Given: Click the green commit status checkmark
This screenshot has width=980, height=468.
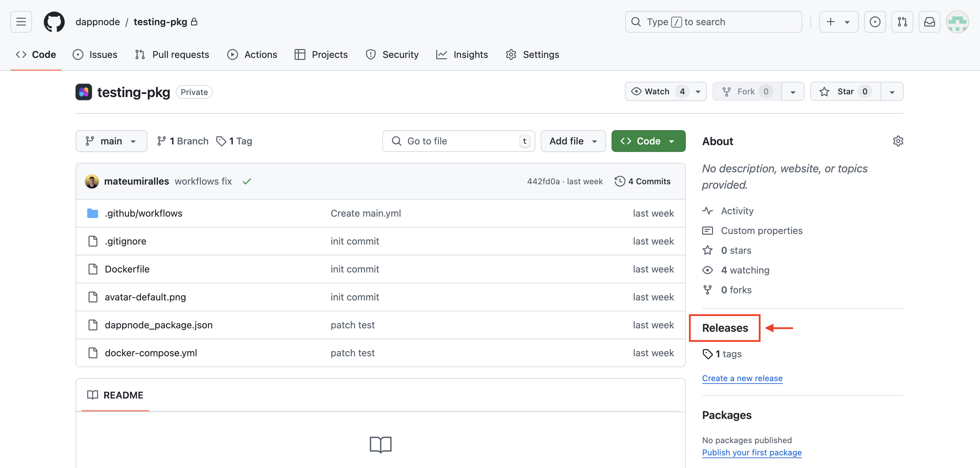Looking at the screenshot, I should (x=247, y=182).
